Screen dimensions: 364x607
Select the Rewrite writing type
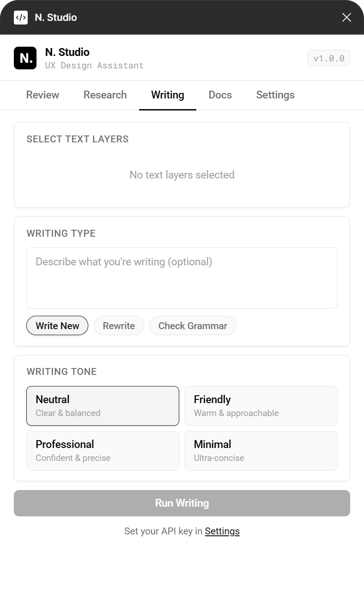119,325
